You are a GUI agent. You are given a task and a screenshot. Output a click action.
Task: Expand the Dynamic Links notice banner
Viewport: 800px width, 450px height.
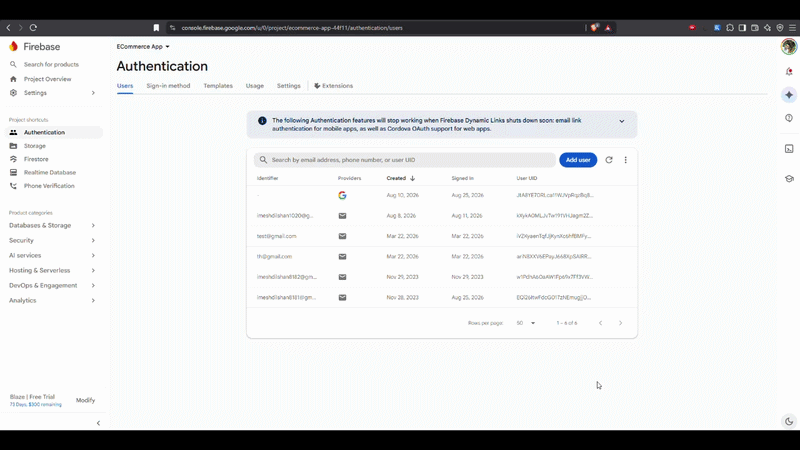pyautogui.click(x=621, y=121)
